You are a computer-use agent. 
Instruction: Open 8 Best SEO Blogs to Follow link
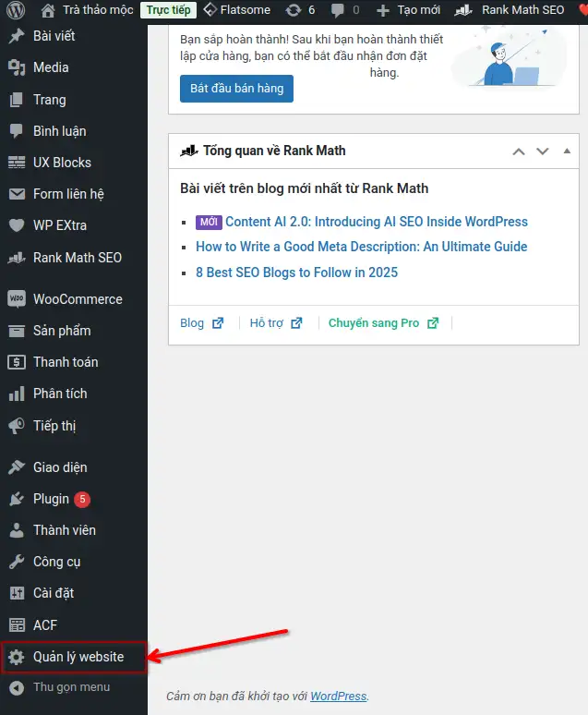[296, 273]
